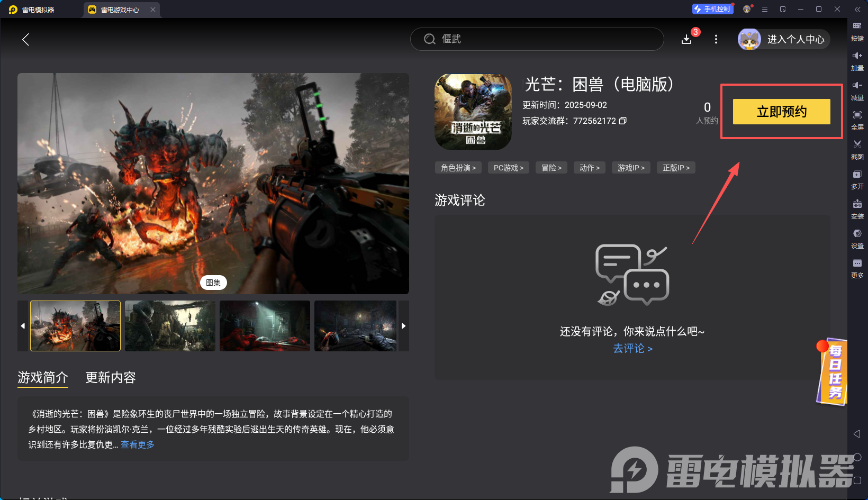Collapse the right sidebar with double chevron

857,10
